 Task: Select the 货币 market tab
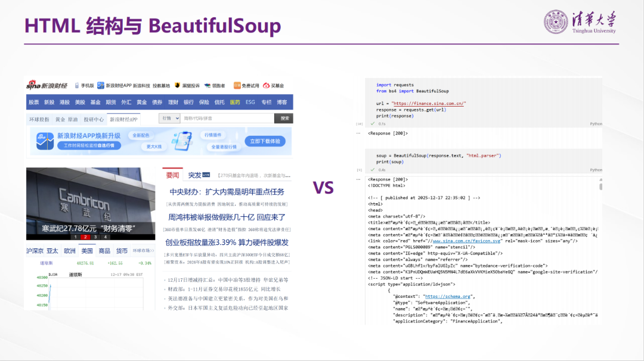pyautogui.click(x=122, y=251)
